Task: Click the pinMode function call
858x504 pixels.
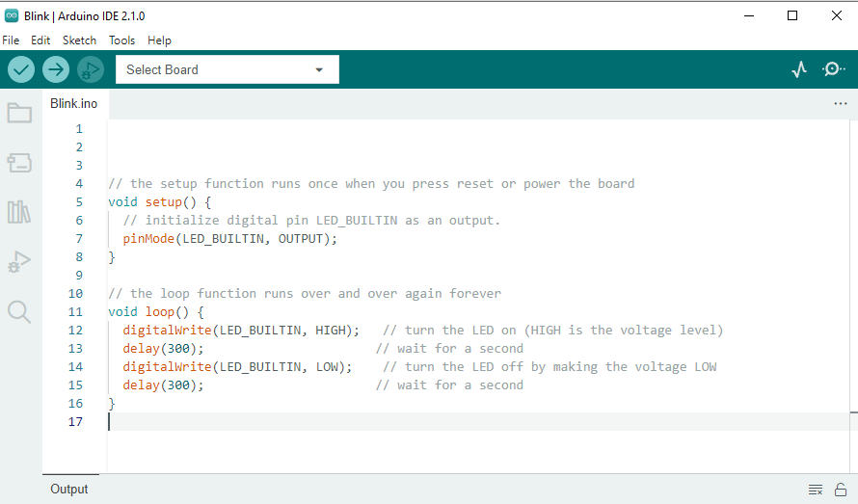Action: point(229,239)
